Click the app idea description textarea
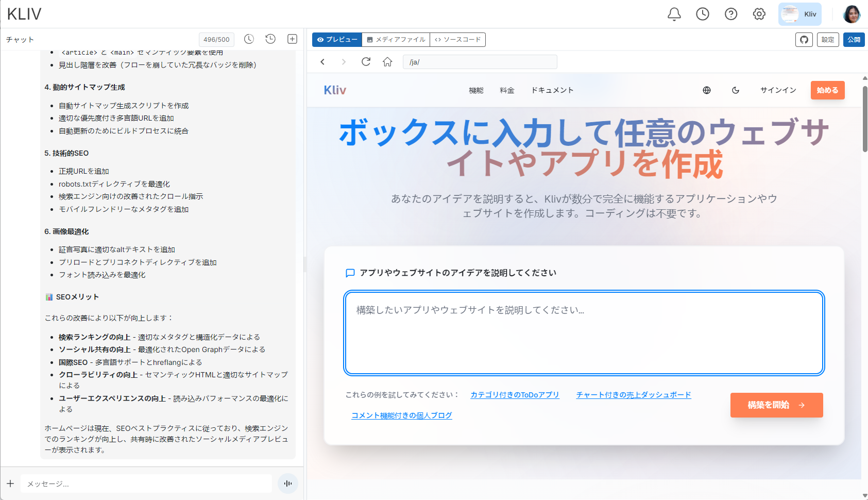This screenshot has height=500, width=868. [x=584, y=333]
